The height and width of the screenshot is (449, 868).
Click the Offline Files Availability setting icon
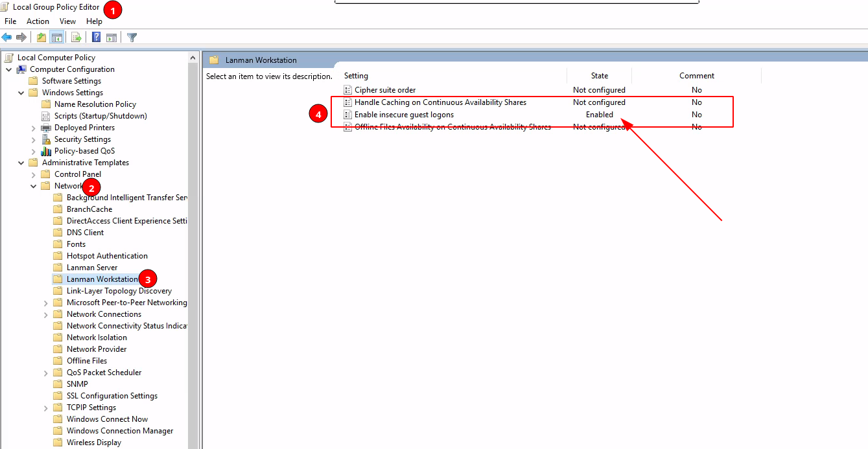pyautogui.click(x=348, y=127)
